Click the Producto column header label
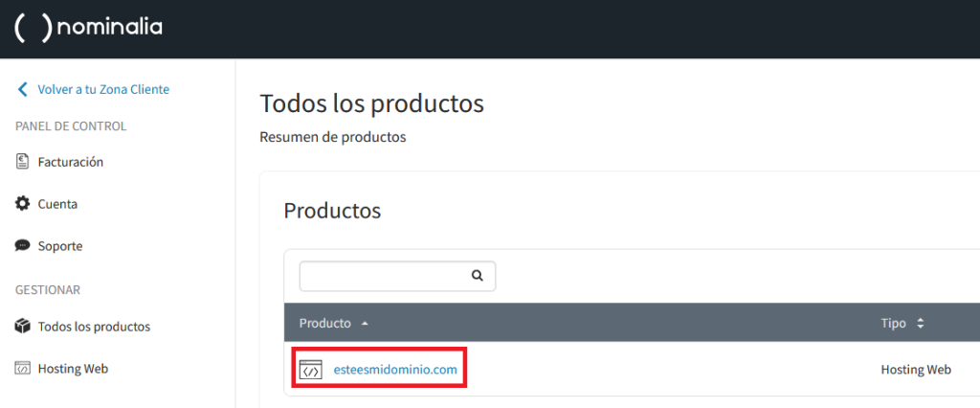Viewport: 980px width, 408px height. [x=325, y=324]
